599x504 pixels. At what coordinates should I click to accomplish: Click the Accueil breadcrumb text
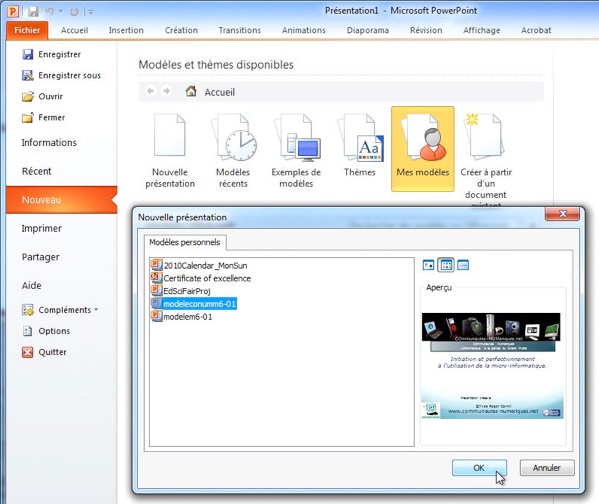click(220, 92)
